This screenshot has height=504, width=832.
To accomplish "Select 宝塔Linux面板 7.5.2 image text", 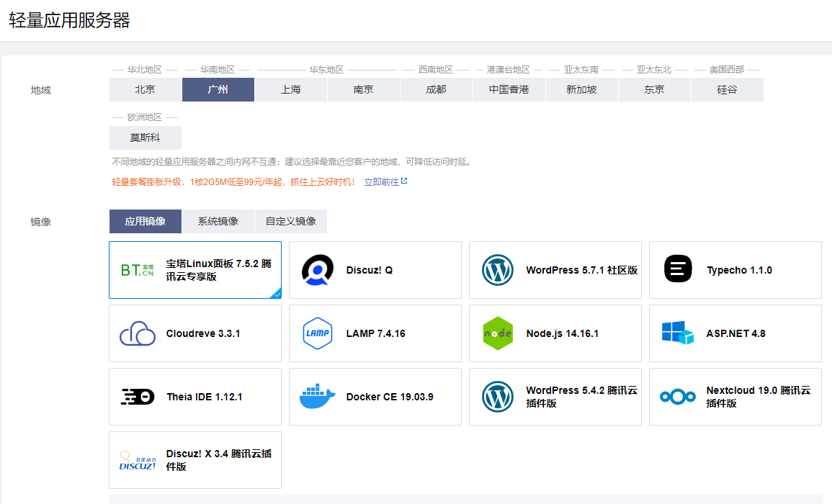I will coord(218,270).
